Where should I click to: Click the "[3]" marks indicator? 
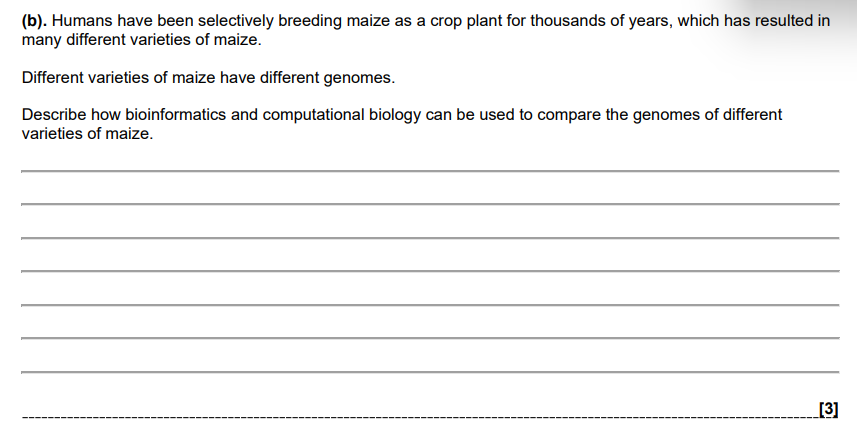827,408
